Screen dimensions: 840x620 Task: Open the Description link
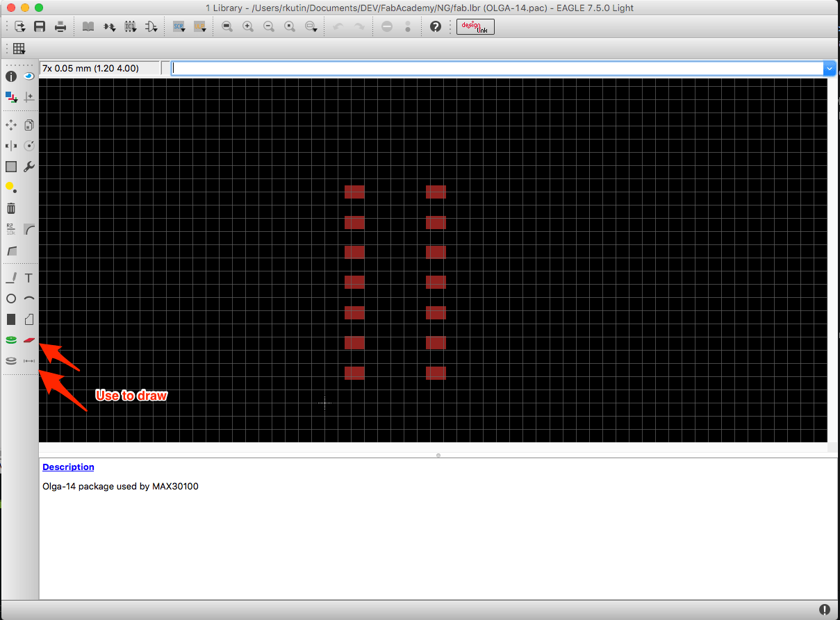pos(68,467)
